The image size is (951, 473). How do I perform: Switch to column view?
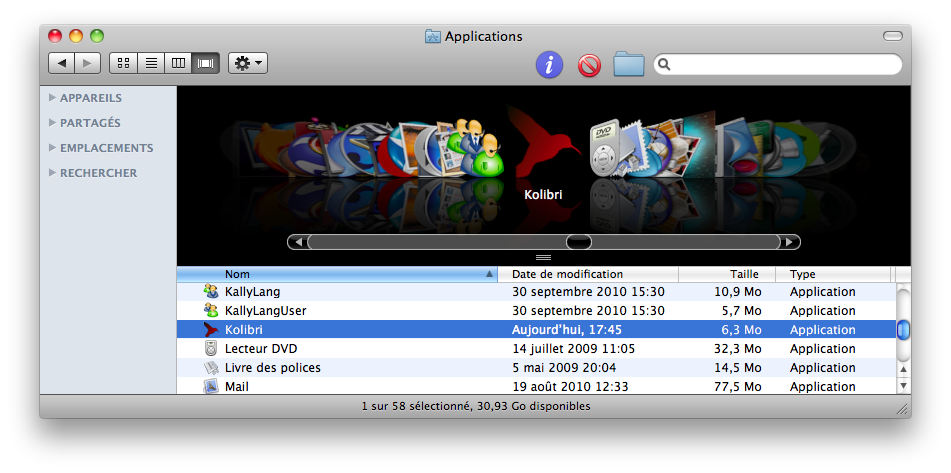pyautogui.click(x=178, y=63)
